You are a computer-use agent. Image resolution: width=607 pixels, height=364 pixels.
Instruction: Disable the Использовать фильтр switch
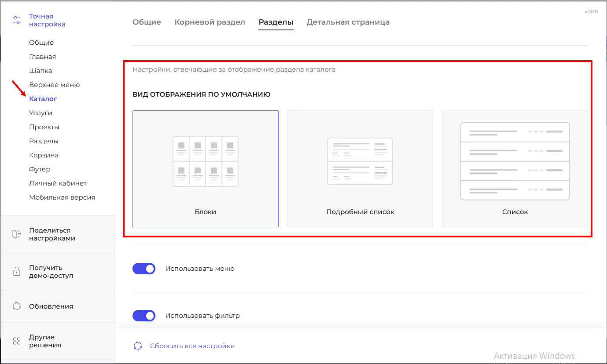click(144, 316)
